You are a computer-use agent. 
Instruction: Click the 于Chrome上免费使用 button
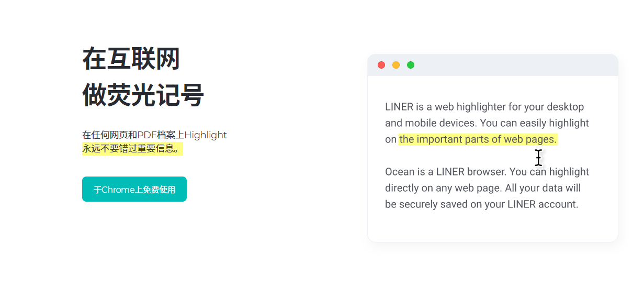point(134,189)
